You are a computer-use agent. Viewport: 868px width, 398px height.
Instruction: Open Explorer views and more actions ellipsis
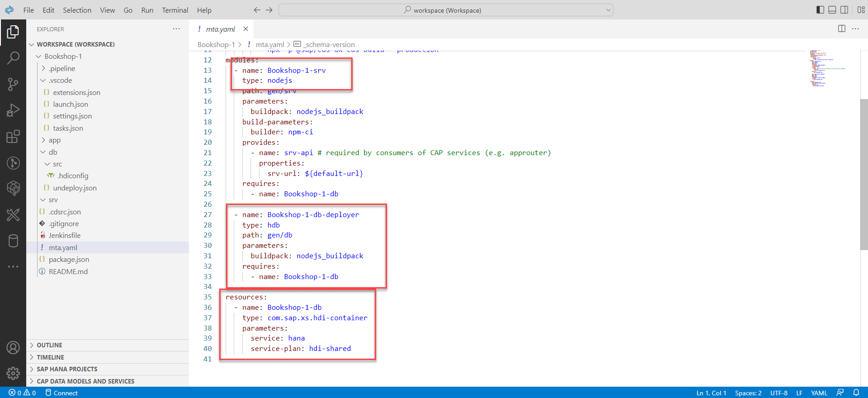point(176,29)
